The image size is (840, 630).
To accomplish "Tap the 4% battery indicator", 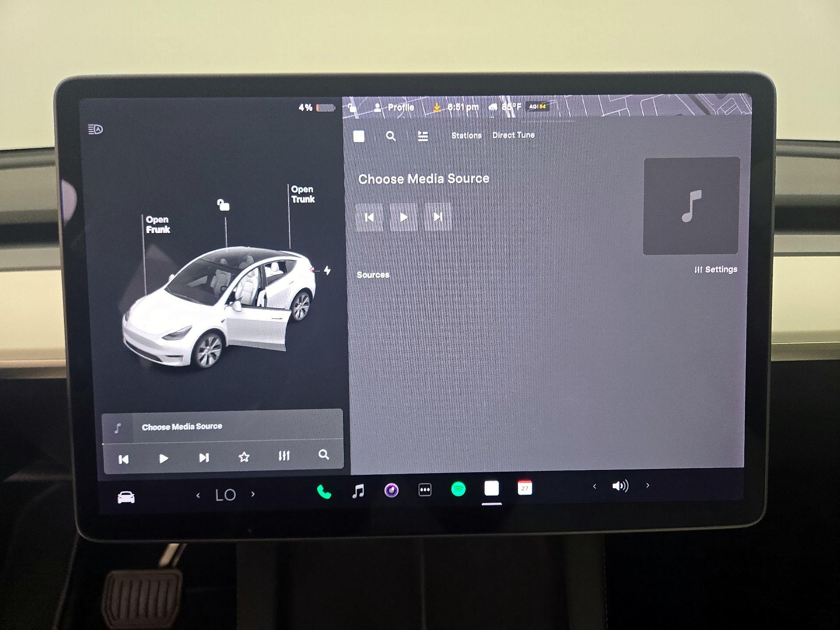I will point(316,108).
